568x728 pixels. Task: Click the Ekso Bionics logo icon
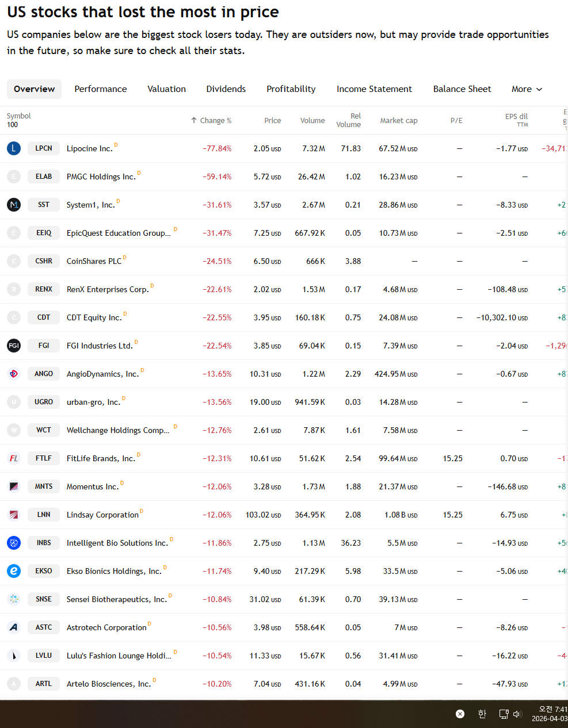[14, 571]
